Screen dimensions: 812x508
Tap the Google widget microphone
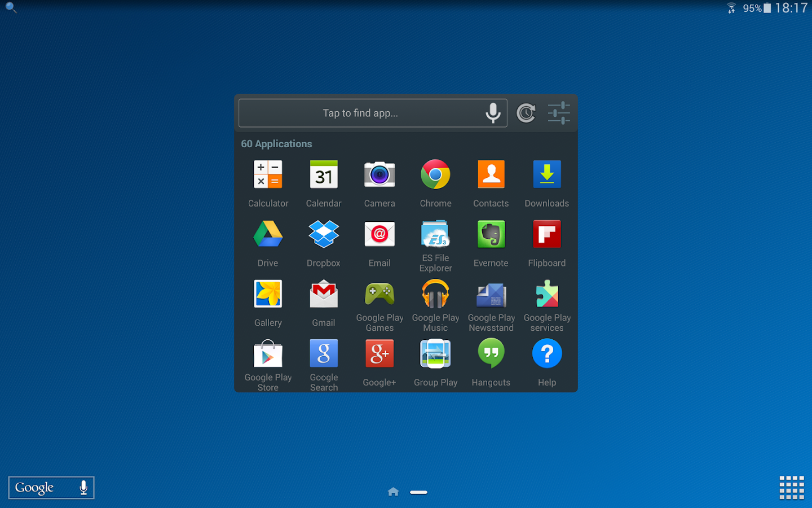pyautogui.click(x=83, y=488)
